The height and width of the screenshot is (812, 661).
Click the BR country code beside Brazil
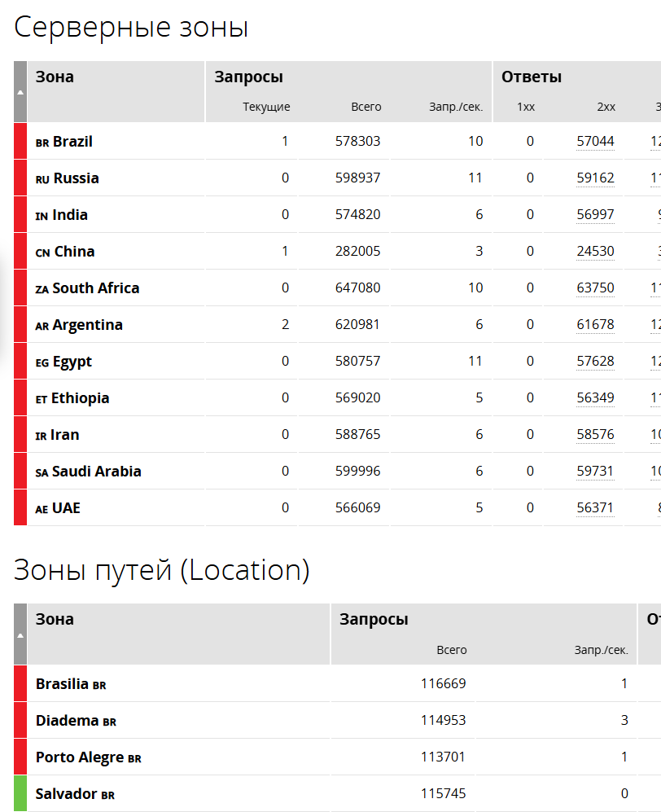[x=42, y=143]
